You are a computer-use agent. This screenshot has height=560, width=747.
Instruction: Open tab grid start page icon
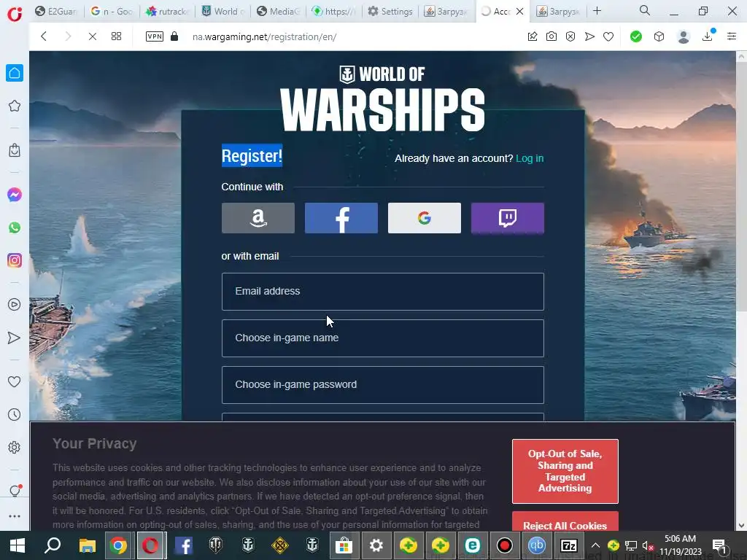(116, 36)
